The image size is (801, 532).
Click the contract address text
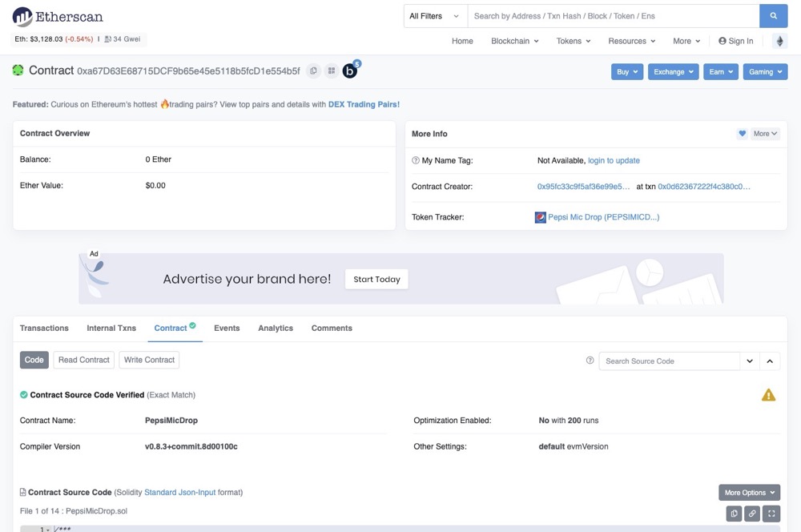pos(188,71)
